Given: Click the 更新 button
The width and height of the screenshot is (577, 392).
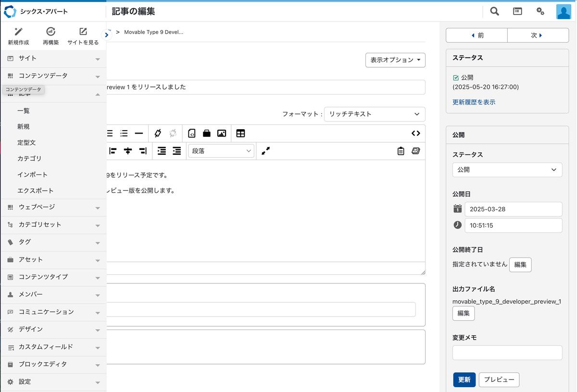Looking at the screenshot, I should click(x=464, y=380).
